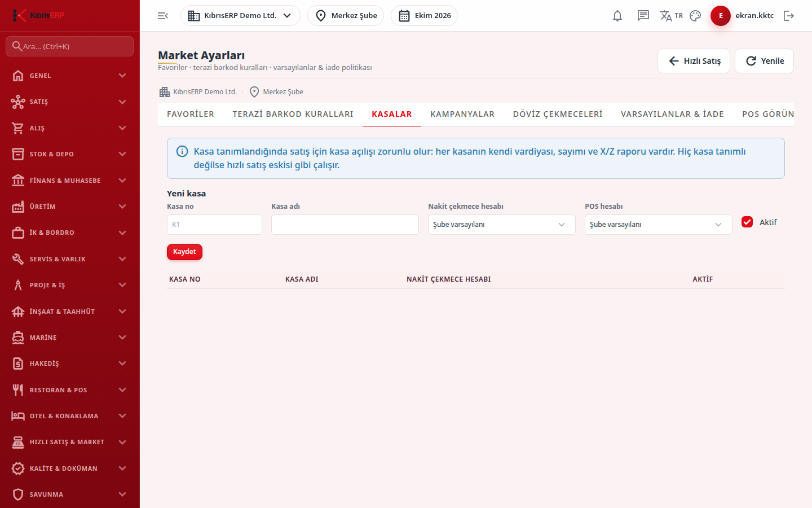Open the FİNANS & MUHASEBE bank icon
This screenshot has width=812, height=508.
(x=18, y=181)
